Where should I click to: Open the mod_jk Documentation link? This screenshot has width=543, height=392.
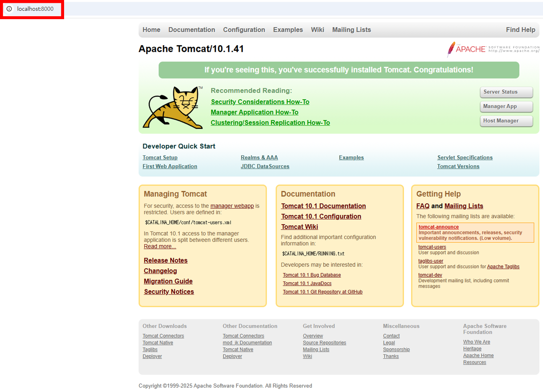click(x=247, y=343)
